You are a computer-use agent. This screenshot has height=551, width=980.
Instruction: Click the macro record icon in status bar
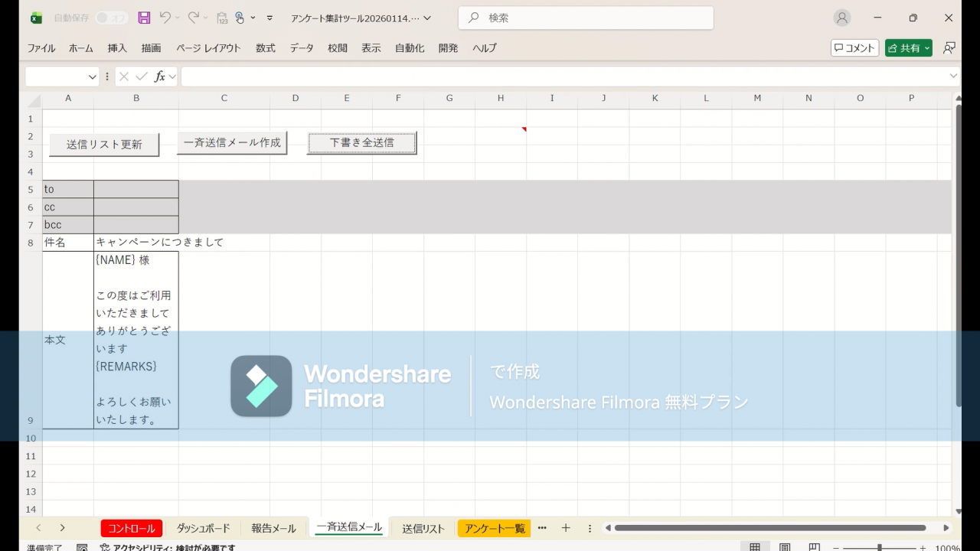point(82,547)
